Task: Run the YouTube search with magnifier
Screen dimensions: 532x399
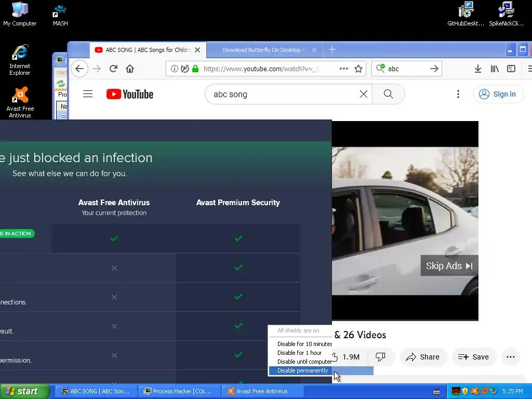Action: tap(389, 94)
